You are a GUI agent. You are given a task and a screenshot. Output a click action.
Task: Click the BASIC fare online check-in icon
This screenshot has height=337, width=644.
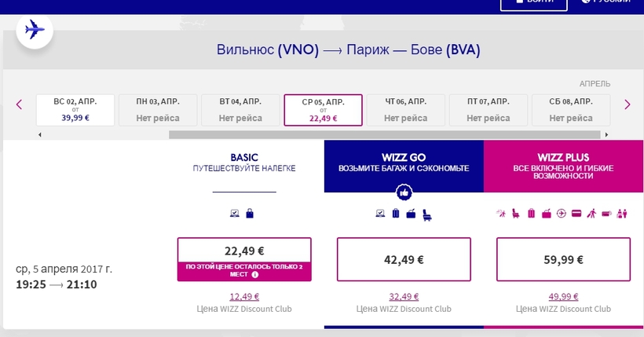pos(235,214)
